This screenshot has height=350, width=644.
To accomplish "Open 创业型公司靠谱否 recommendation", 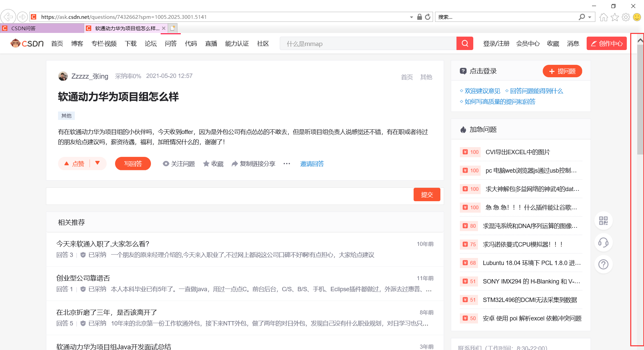I will 83,278.
